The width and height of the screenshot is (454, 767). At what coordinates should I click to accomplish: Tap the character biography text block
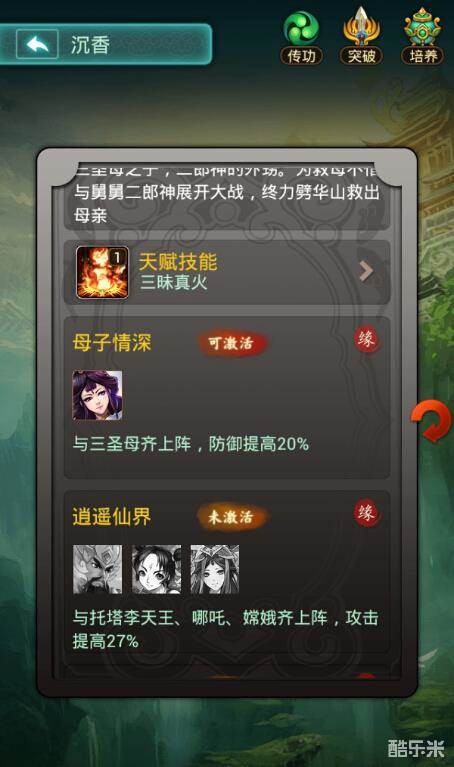227,195
